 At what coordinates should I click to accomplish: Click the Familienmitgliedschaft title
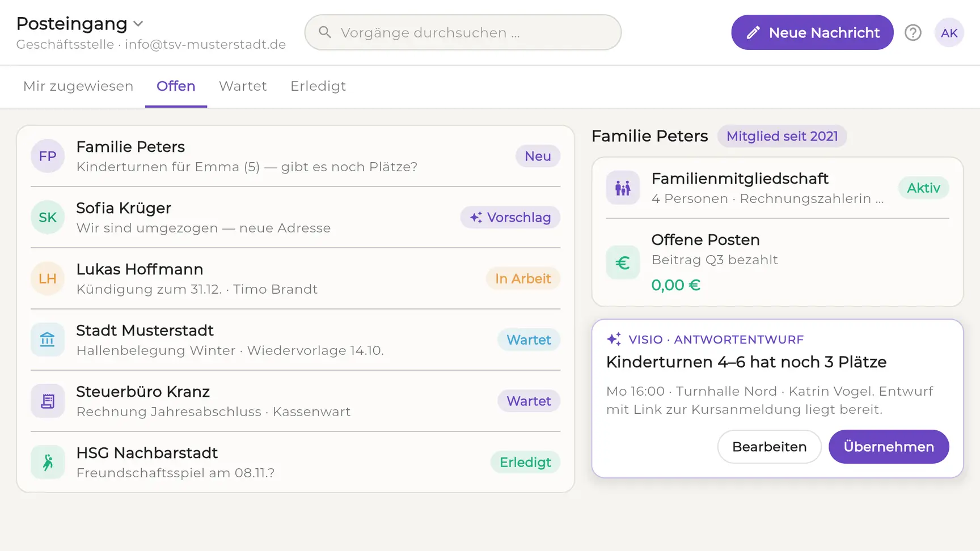click(740, 179)
